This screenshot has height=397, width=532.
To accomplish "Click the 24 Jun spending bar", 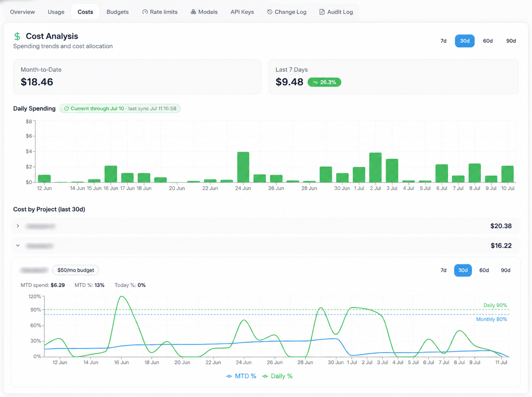I will coord(243,167).
